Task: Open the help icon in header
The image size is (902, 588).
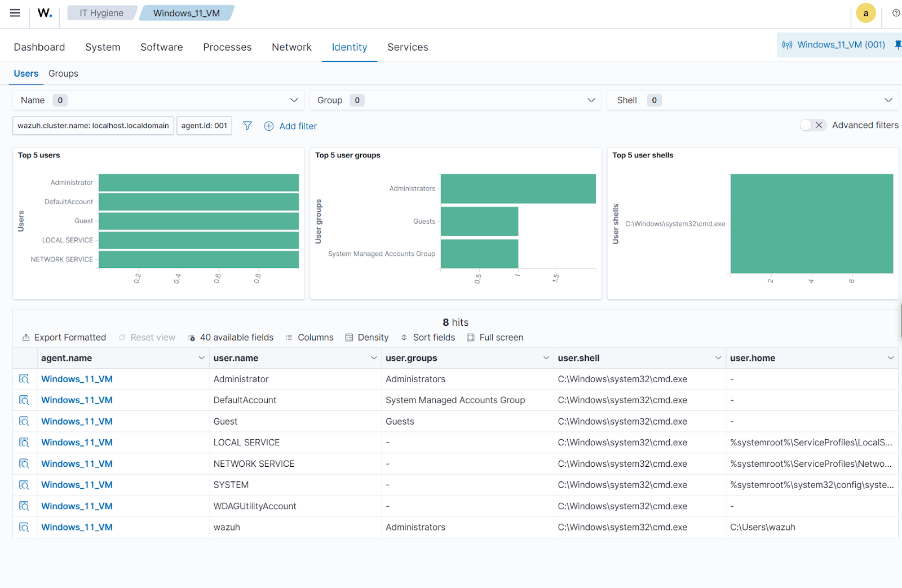Action: tap(896, 13)
